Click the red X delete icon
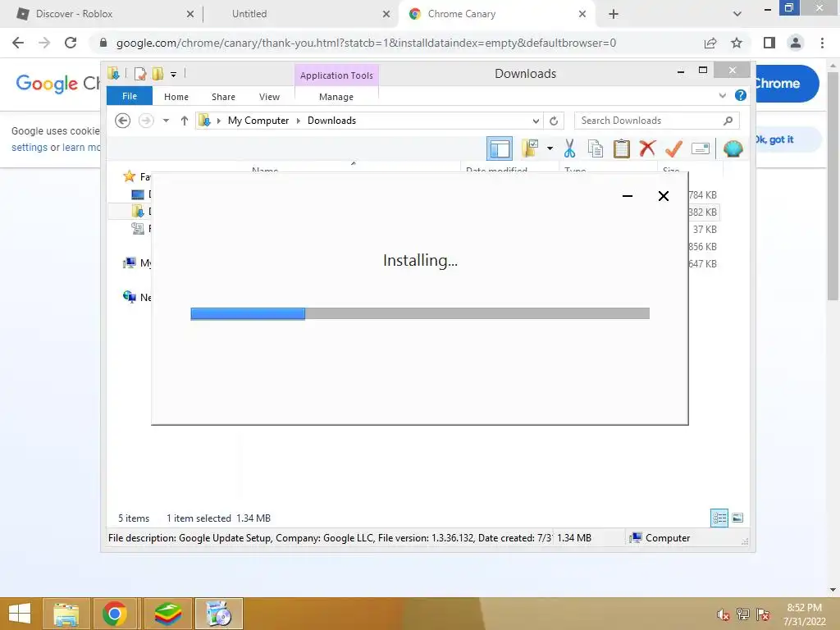The image size is (840, 630). (648, 148)
